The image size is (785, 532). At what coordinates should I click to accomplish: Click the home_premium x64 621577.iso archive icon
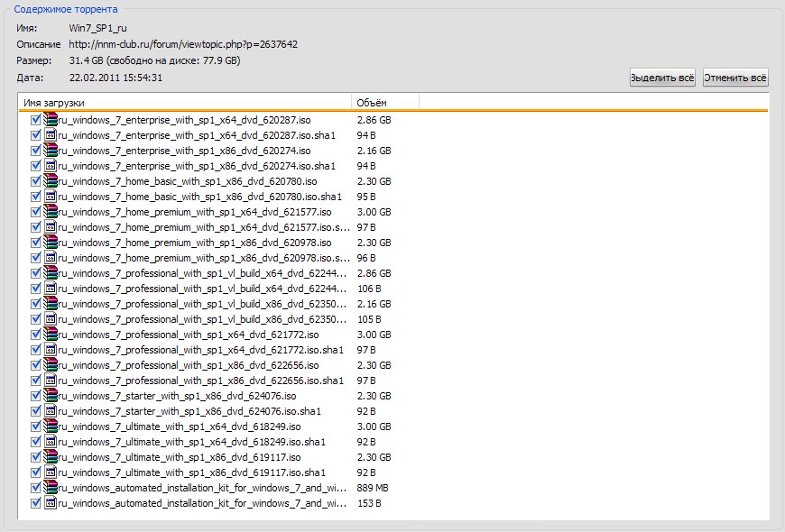click(51, 212)
